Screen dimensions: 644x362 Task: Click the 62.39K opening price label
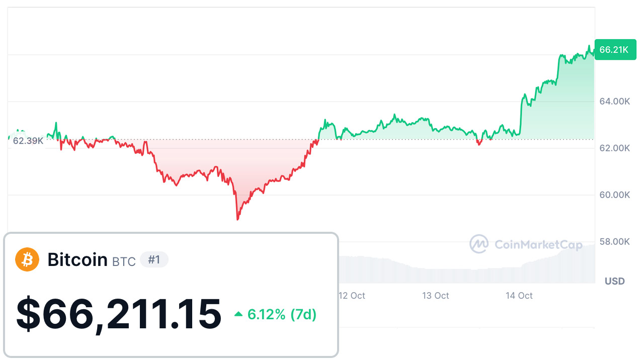pyautogui.click(x=28, y=141)
